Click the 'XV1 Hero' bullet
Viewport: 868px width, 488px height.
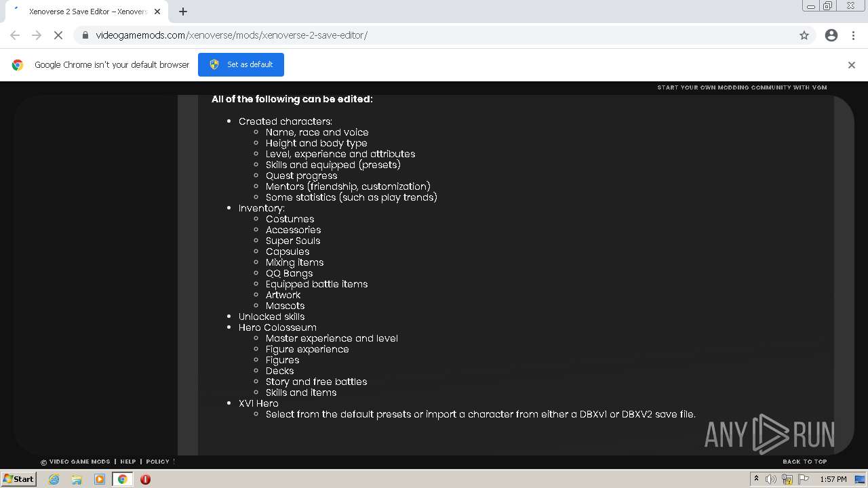(x=258, y=403)
